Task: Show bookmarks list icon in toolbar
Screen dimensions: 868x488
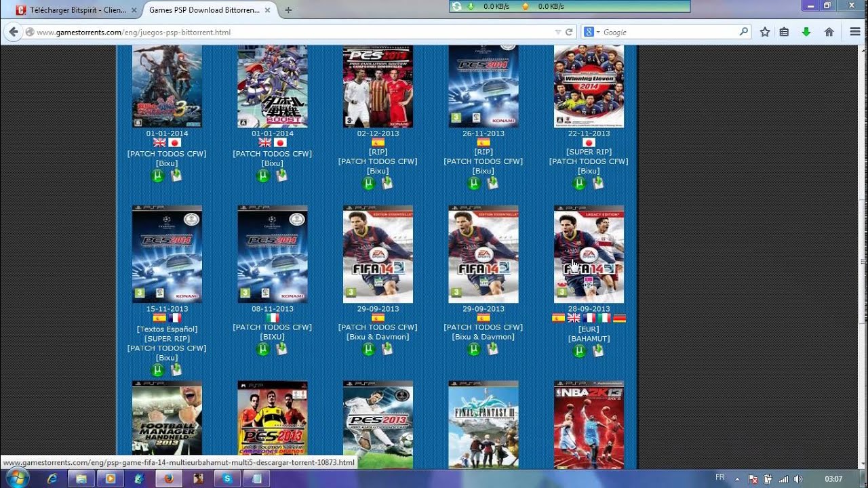Action: (784, 32)
